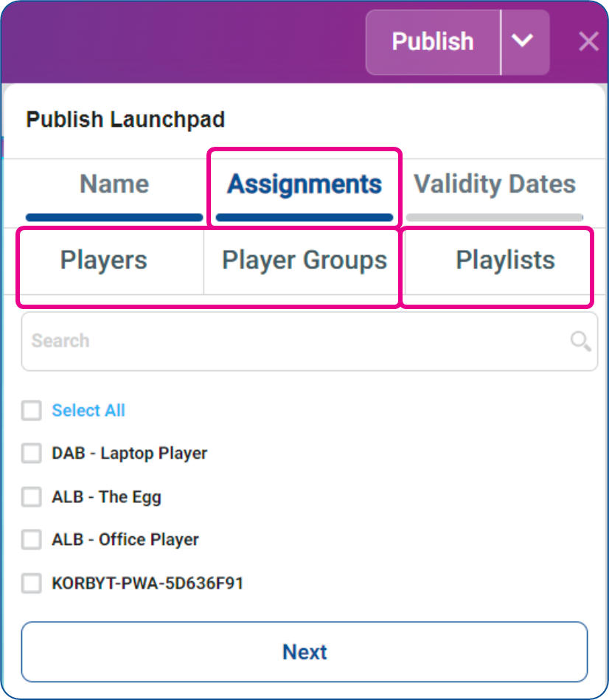
Task: Open the Name step tab
Action: point(114,184)
